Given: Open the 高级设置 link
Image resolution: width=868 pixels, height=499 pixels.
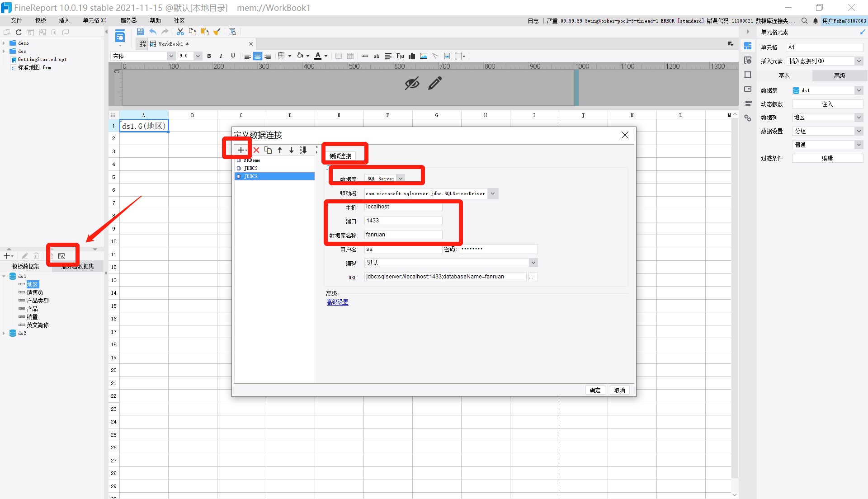Looking at the screenshot, I should click(337, 302).
